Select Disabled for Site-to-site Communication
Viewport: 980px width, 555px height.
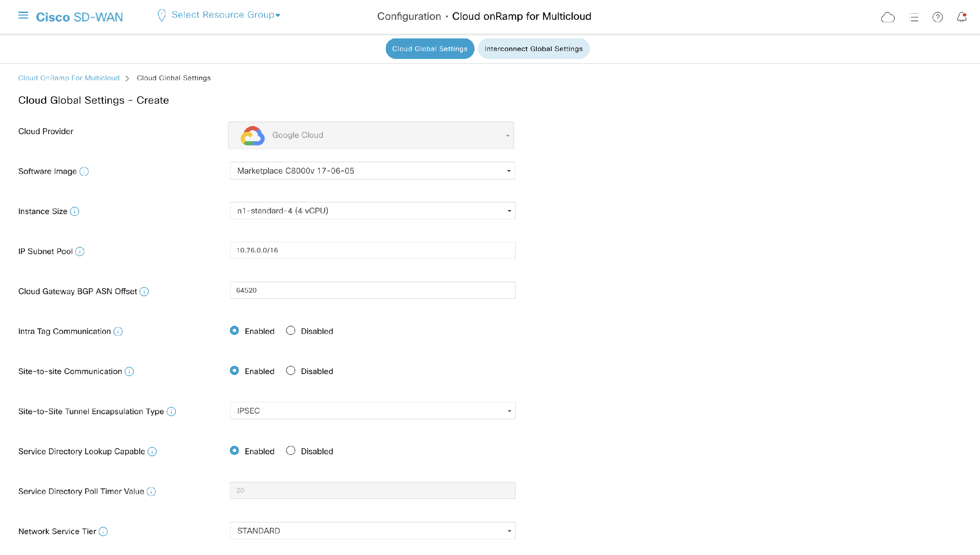[x=290, y=371]
